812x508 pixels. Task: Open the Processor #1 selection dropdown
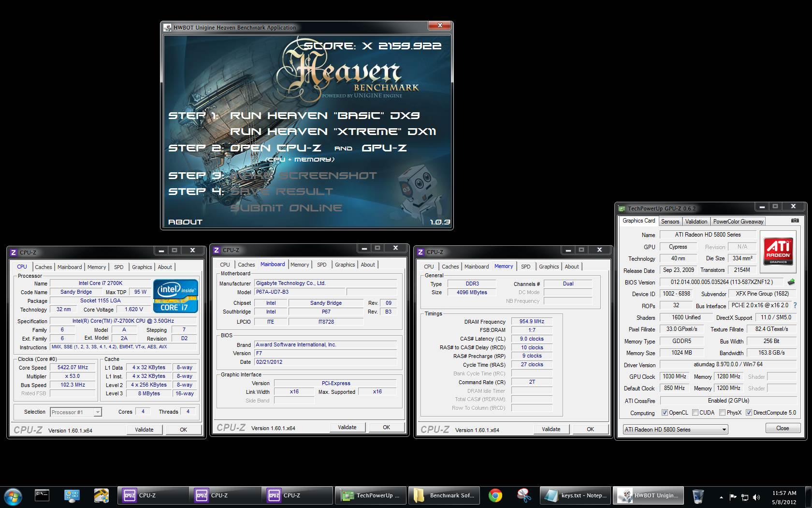[75, 412]
